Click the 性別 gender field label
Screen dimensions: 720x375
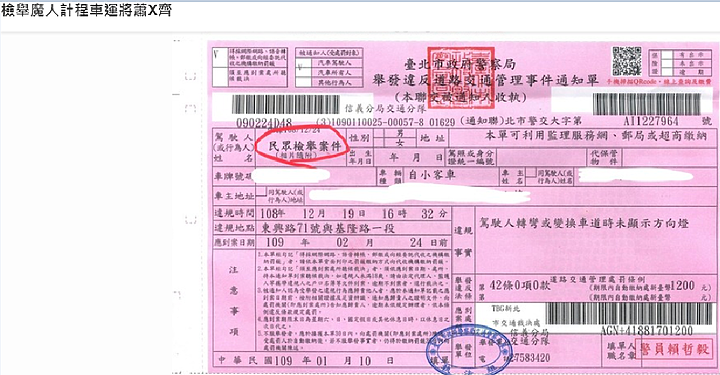[x=360, y=138]
